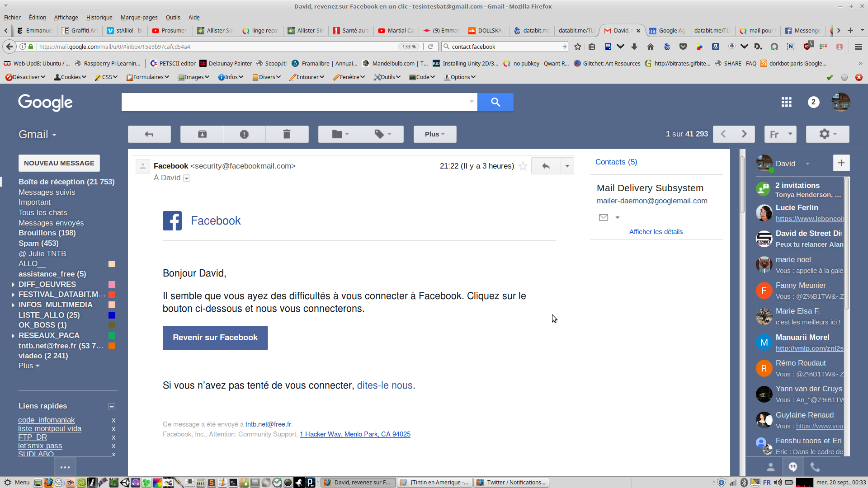Open the Plus actions dropdown
The height and width of the screenshot is (488, 868).
point(434,134)
